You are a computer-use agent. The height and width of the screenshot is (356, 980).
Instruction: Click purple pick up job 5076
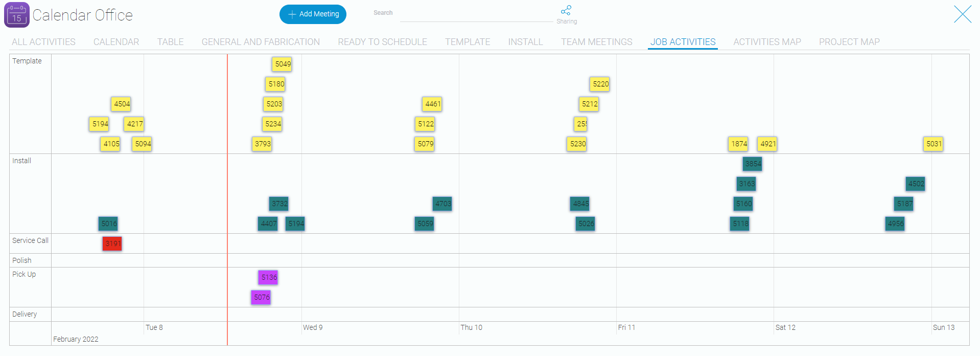261,297
